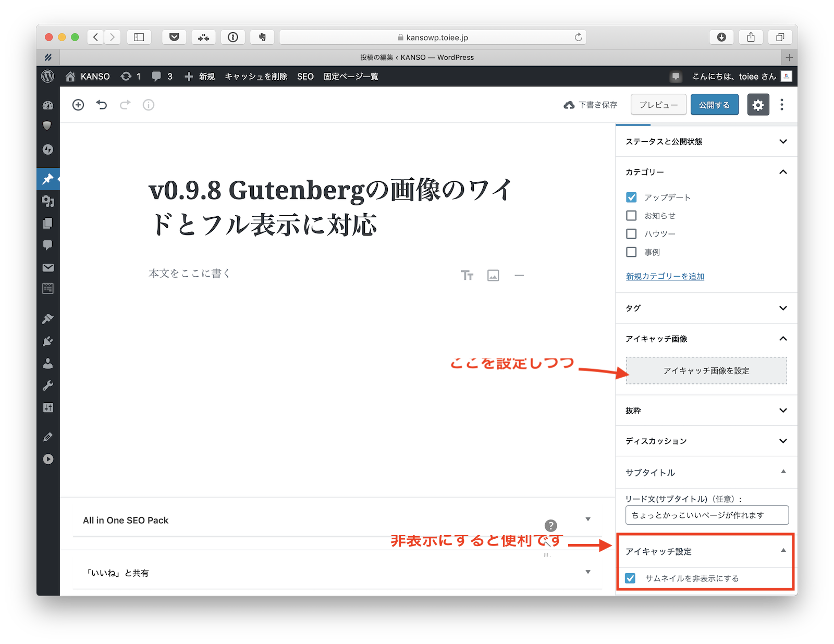The height and width of the screenshot is (644, 834).
Task: Click the プレビュー button
Action: click(x=658, y=105)
